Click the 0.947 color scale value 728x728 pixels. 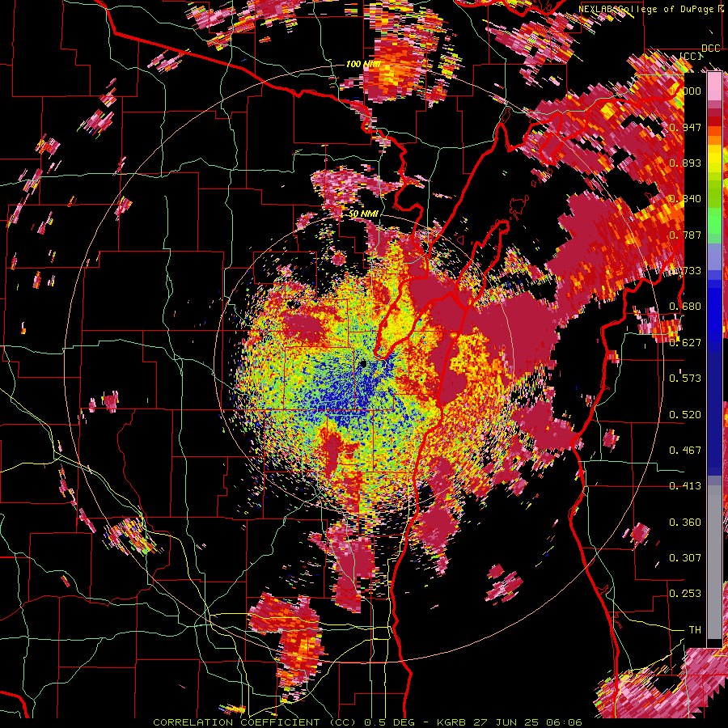685,127
